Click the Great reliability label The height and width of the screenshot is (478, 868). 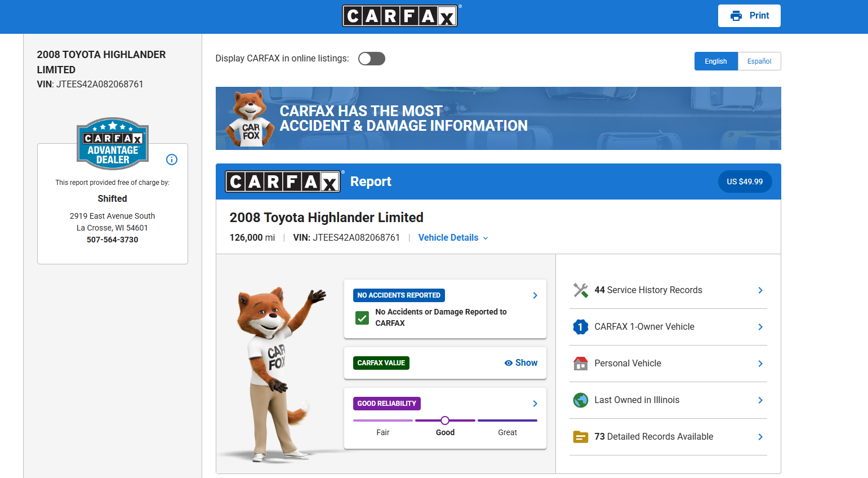(508, 432)
